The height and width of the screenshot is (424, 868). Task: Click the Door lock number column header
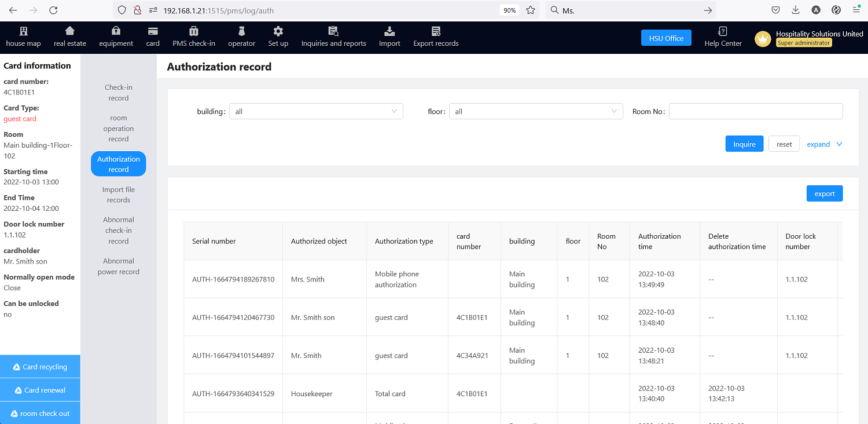click(x=807, y=241)
